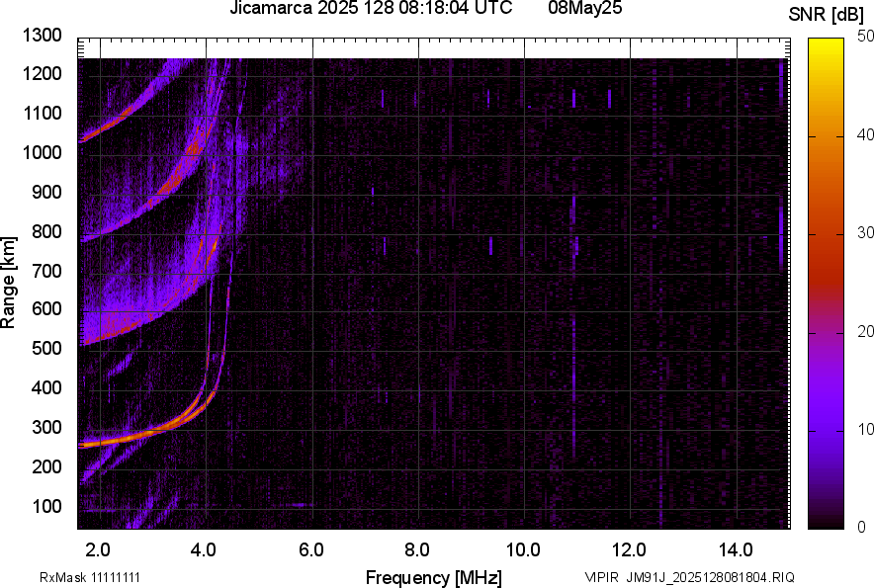Click frequency tick label 4.0

[x=204, y=550]
